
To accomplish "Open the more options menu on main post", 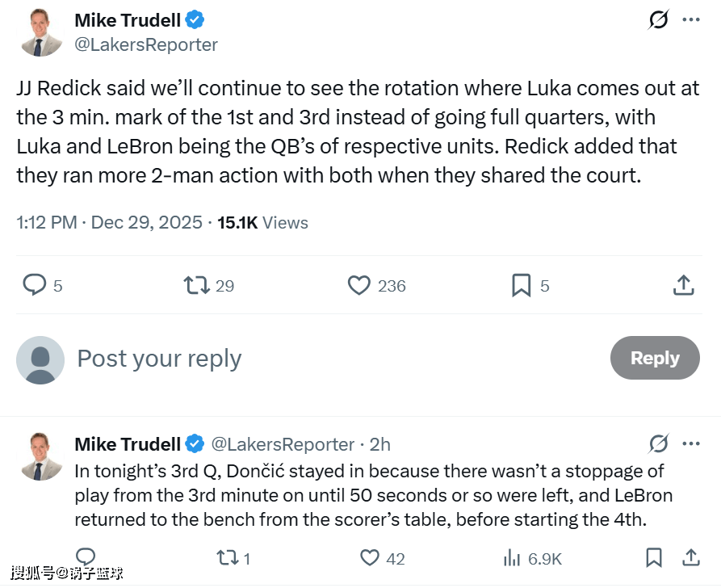I will point(691,20).
